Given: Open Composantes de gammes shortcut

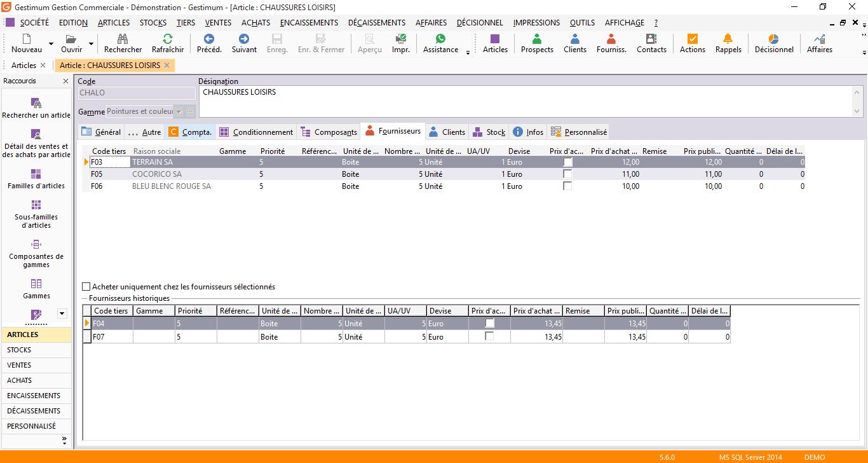Looking at the screenshot, I should pyautogui.click(x=36, y=254).
